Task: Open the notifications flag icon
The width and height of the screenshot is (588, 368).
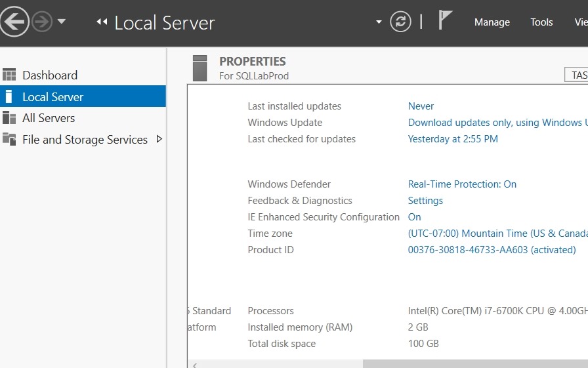Action: pos(446,21)
